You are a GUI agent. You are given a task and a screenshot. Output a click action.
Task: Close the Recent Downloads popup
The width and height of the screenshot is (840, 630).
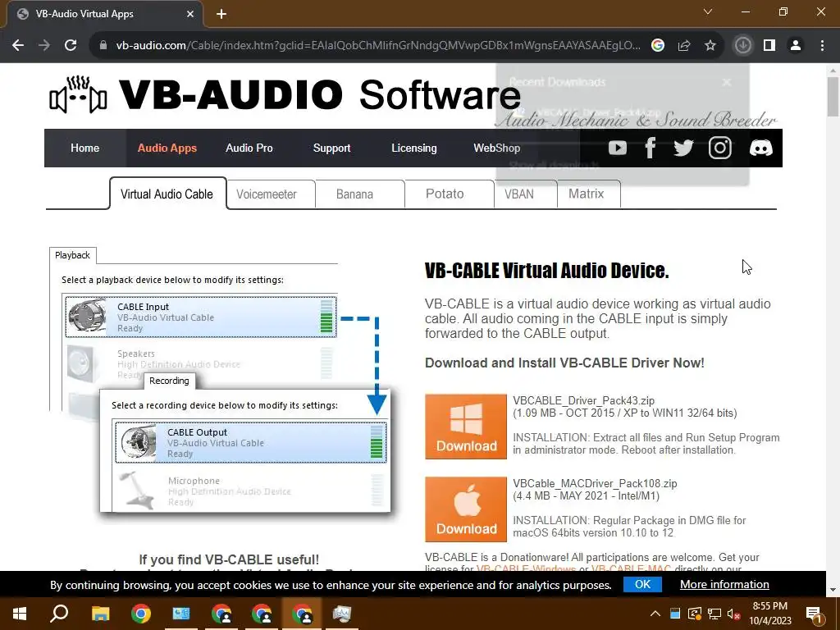727,83
